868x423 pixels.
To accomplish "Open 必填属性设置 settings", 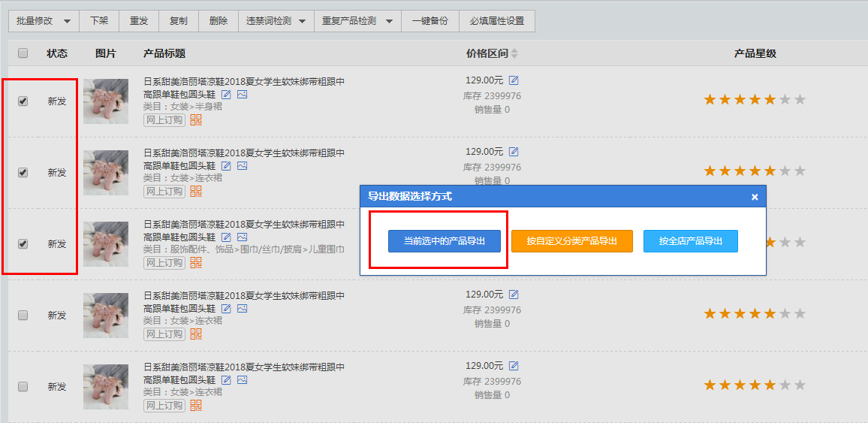I will point(496,21).
